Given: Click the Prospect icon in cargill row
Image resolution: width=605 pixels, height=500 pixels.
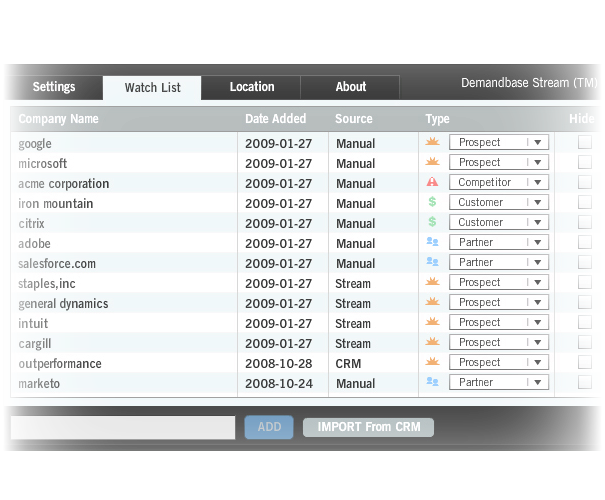Looking at the screenshot, I should [x=432, y=342].
